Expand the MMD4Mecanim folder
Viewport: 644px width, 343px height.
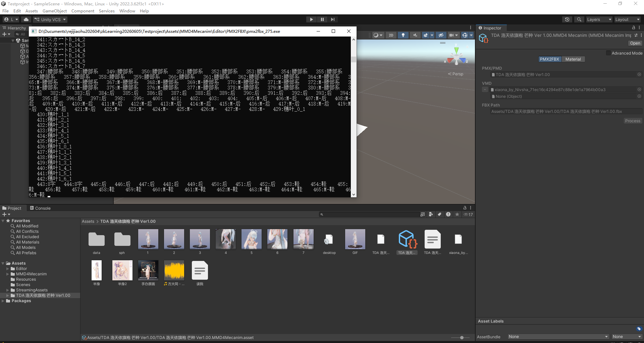click(x=8, y=274)
